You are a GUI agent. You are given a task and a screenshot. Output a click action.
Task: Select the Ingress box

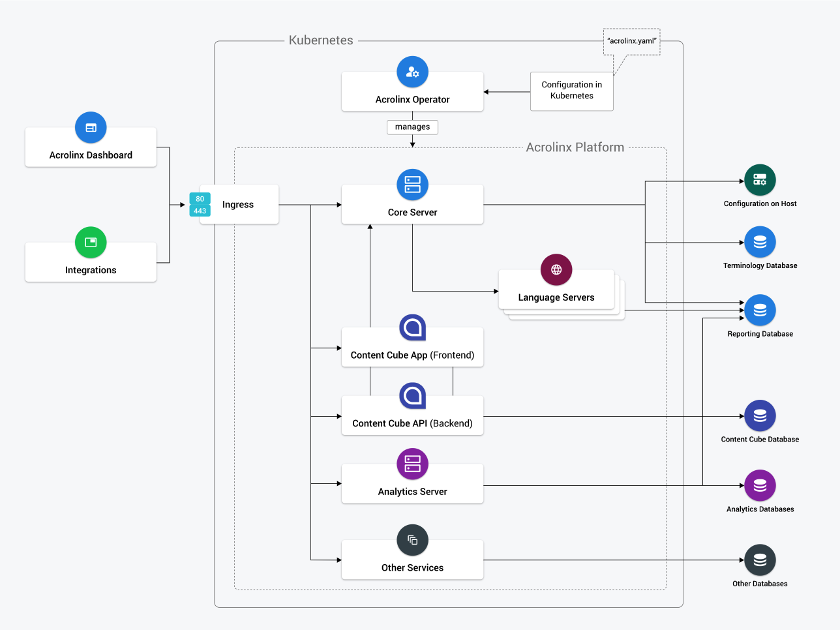[x=239, y=204]
